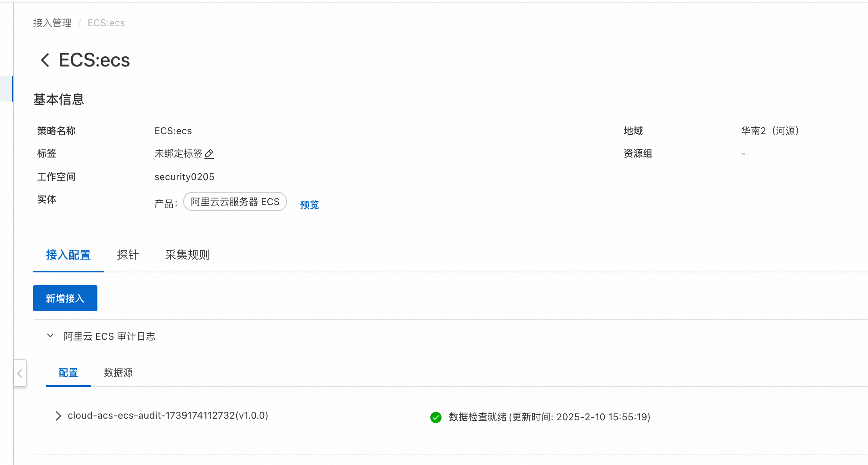Click the 数据检查就绪 status text
The height and width of the screenshot is (465, 868).
coord(477,417)
